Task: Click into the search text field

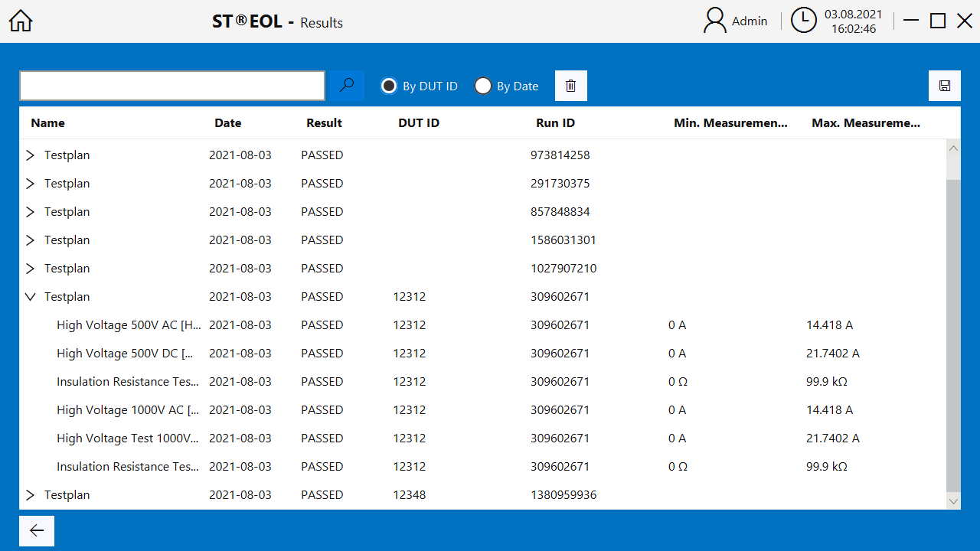Action: 172,86
